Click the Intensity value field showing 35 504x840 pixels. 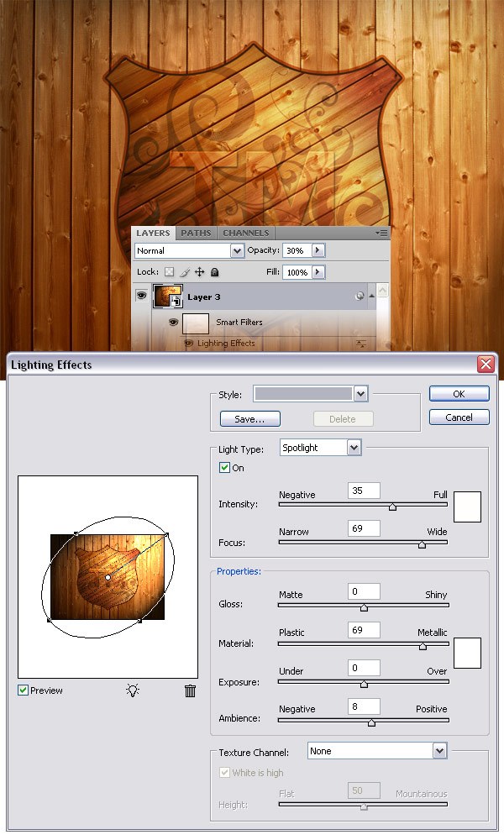coord(365,491)
